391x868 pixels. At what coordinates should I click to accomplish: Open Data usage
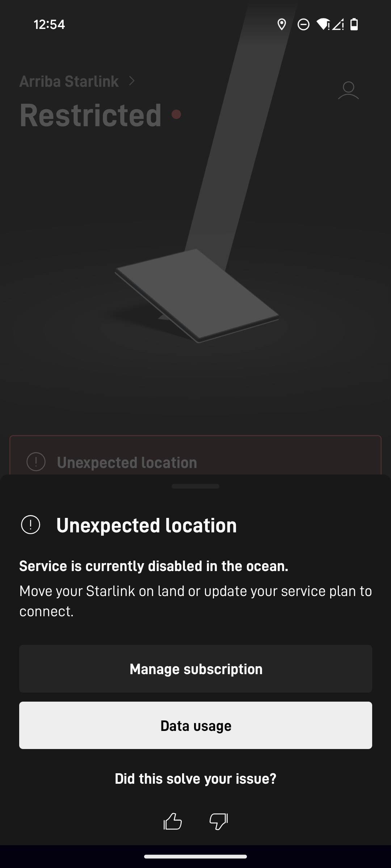(195, 726)
